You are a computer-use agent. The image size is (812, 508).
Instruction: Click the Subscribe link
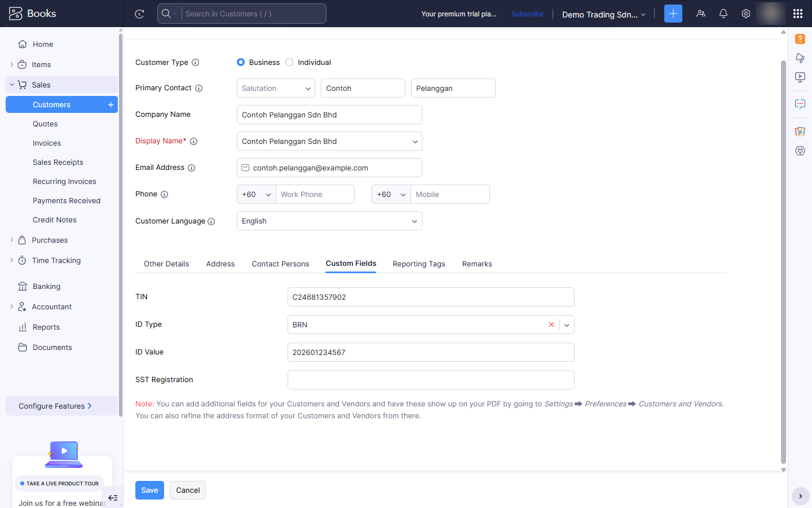pyautogui.click(x=527, y=14)
